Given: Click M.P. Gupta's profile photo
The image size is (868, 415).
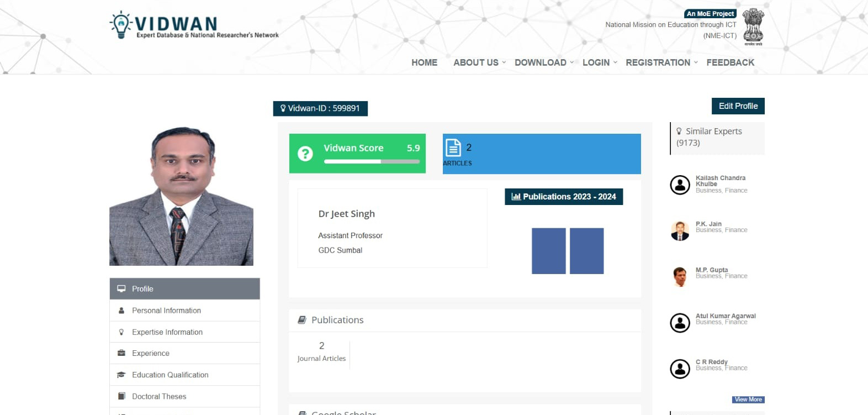Looking at the screenshot, I should [x=680, y=276].
